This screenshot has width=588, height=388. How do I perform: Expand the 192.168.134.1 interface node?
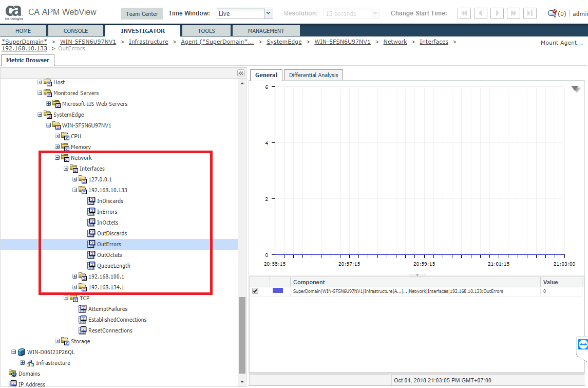tap(74, 287)
